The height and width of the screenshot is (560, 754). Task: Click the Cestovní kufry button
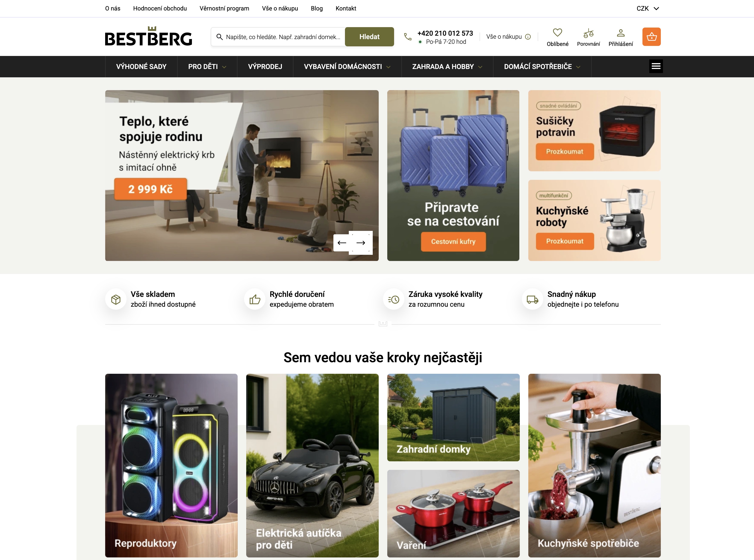pyautogui.click(x=453, y=241)
